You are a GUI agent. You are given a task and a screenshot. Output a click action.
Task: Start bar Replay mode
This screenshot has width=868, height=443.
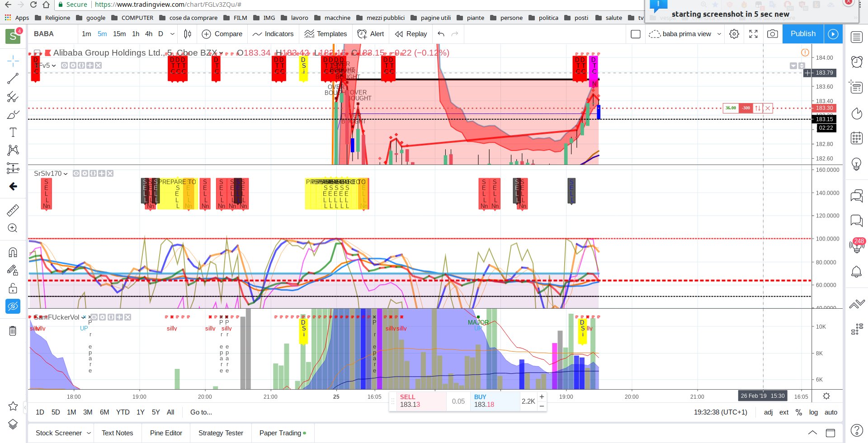click(410, 34)
